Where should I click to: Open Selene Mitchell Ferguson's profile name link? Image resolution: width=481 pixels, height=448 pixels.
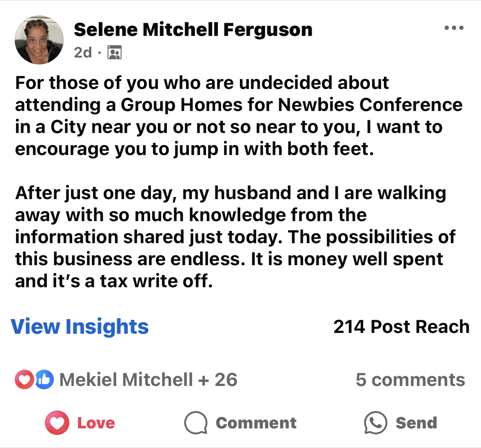click(x=193, y=30)
